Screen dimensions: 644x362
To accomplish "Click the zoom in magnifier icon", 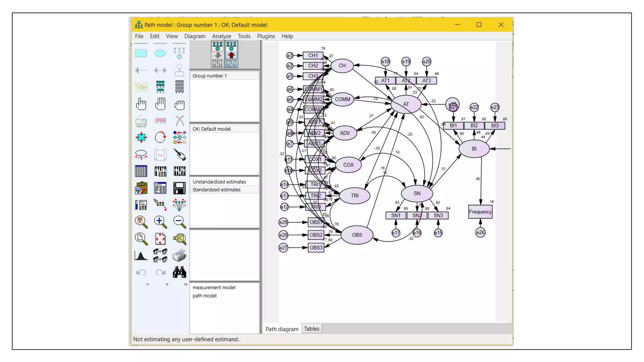I will [x=160, y=222].
